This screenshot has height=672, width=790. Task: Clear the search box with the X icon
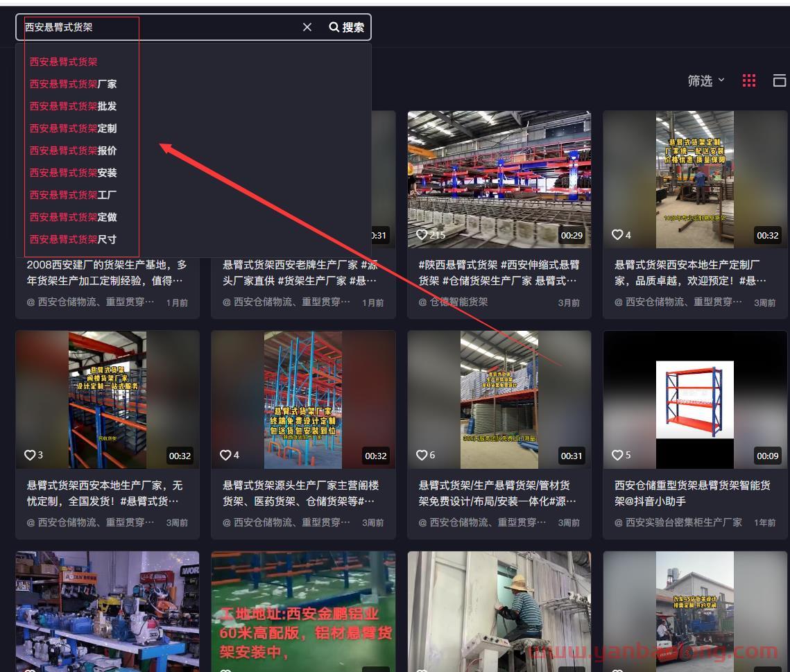(307, 27)
